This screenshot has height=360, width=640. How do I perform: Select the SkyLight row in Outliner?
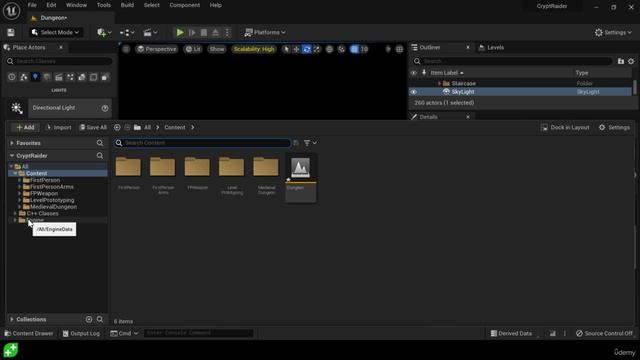520,92
